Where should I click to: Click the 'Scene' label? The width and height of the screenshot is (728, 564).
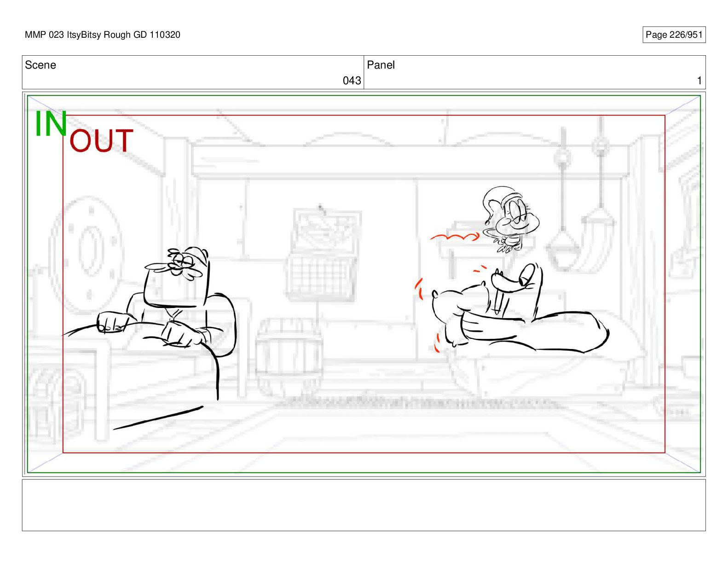coord(40,65)
